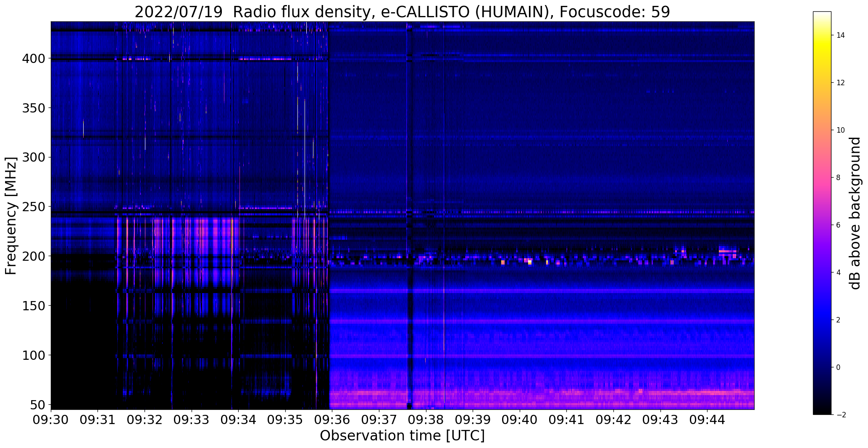This screenshot has height=448, width=868.
Task: Click the colorbar tick label 10
Action: (840, 130)
